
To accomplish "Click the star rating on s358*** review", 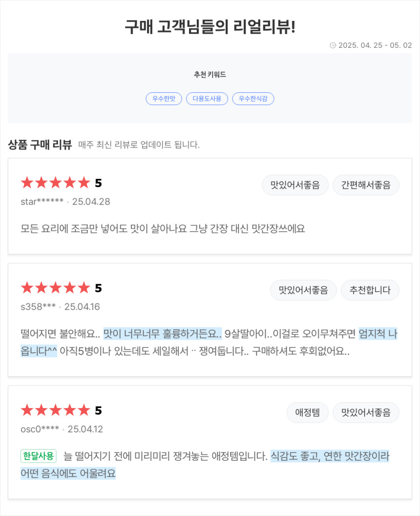I will coord(55,288).
